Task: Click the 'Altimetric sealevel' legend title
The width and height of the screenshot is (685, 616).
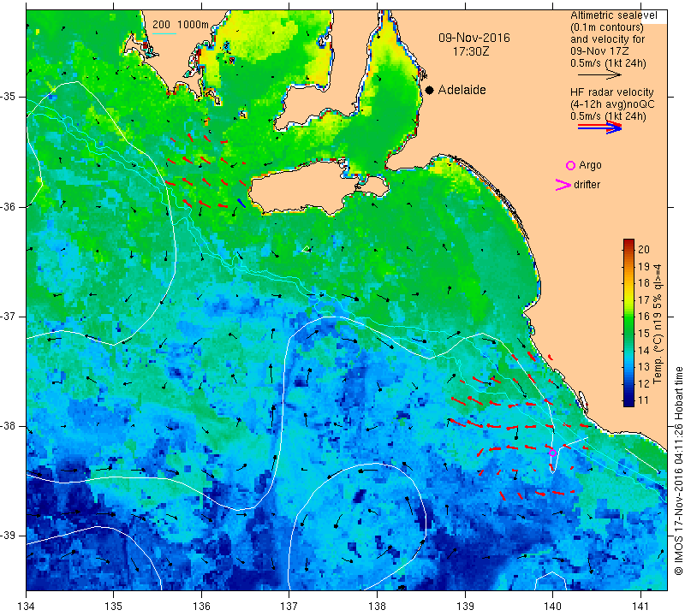Action: click(x=613, y=15)
